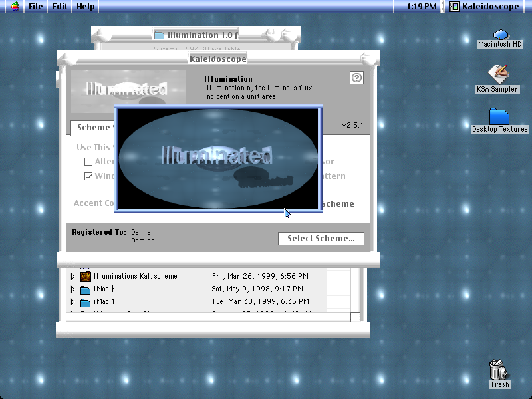
Task: Click the Registered To name Damien
Action: (143, 232)
